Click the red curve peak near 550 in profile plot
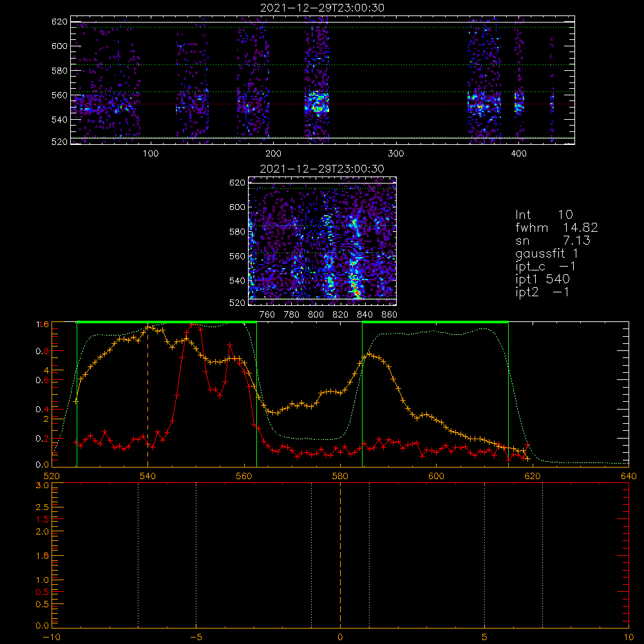644x644 pixels. click(x=196, y=325)
